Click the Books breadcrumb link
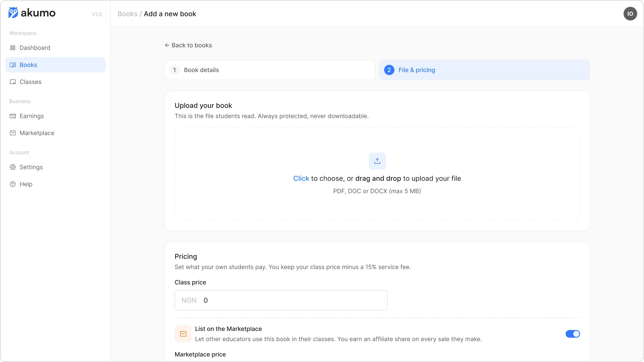 point(127,14)
